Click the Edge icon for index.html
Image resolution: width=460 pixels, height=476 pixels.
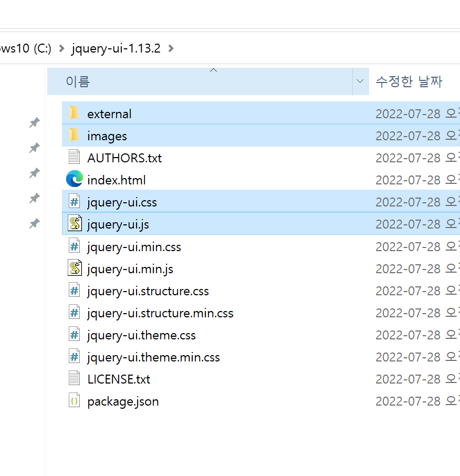coord(75,179)
